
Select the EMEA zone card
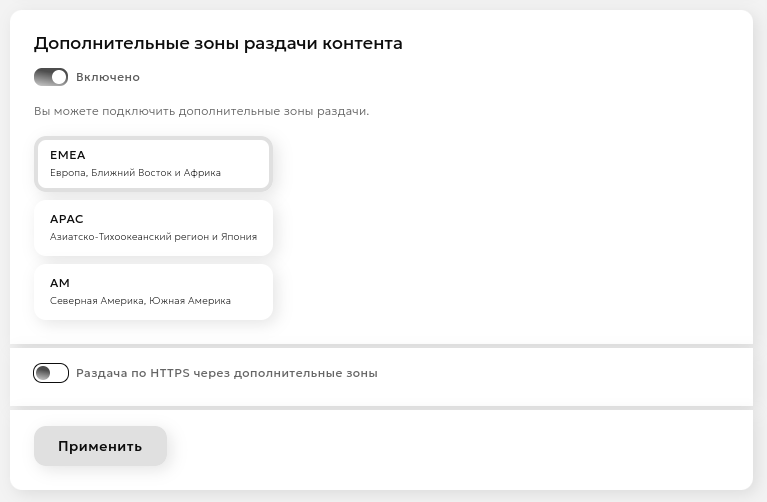153,164
